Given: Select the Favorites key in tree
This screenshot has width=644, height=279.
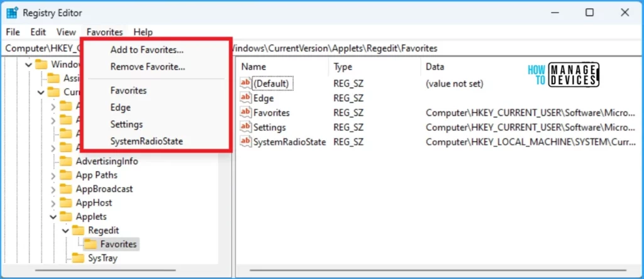Looking at the screenshot, I should (x=118, y=244).
